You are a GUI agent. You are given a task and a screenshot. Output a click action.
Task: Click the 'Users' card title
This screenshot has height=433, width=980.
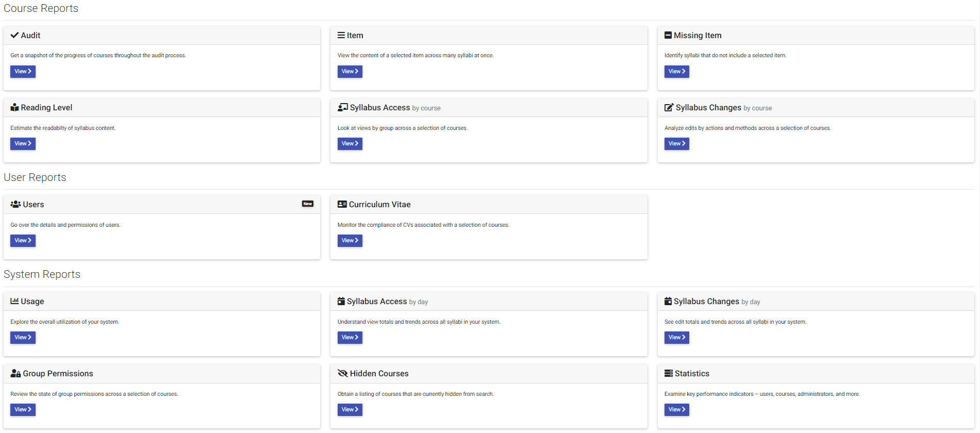[x=34, y=204]
